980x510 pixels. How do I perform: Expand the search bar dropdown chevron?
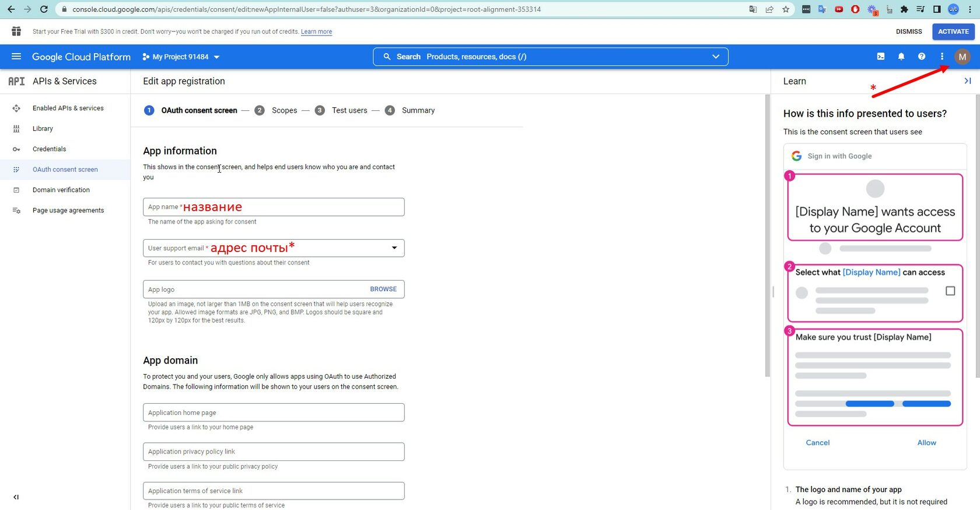point(716,57)
